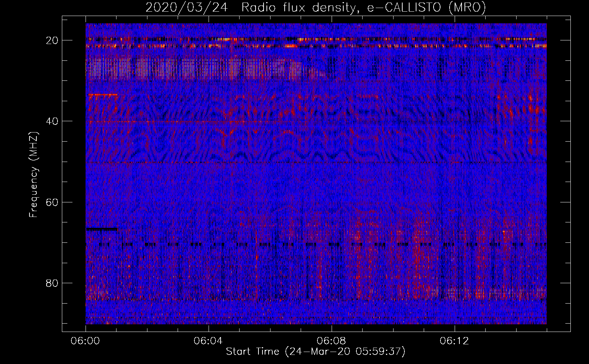This screenshot has height=364, width=589.
Task: Click the frequency tick label '80'
Action: (x=52, y=283)
